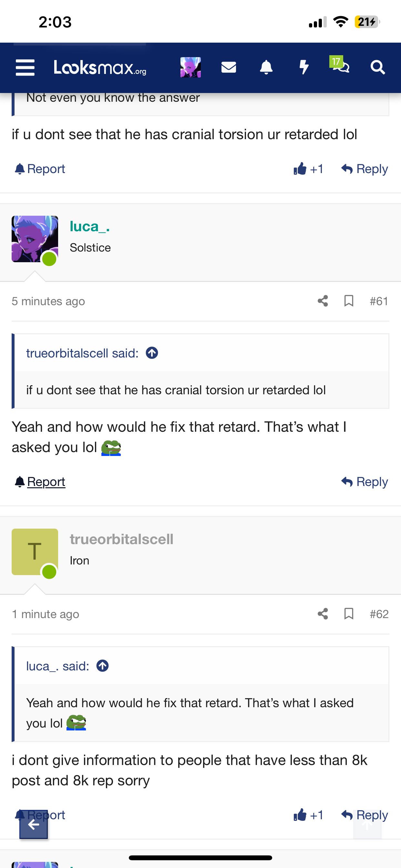Go to Looksmax.org home logo

[x=100, y=67]
